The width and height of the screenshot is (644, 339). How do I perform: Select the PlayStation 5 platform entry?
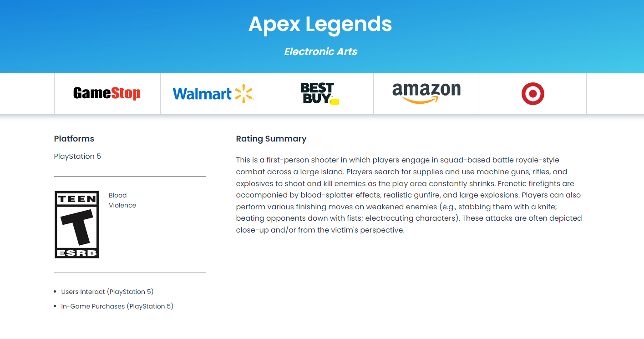pos(77,157)
